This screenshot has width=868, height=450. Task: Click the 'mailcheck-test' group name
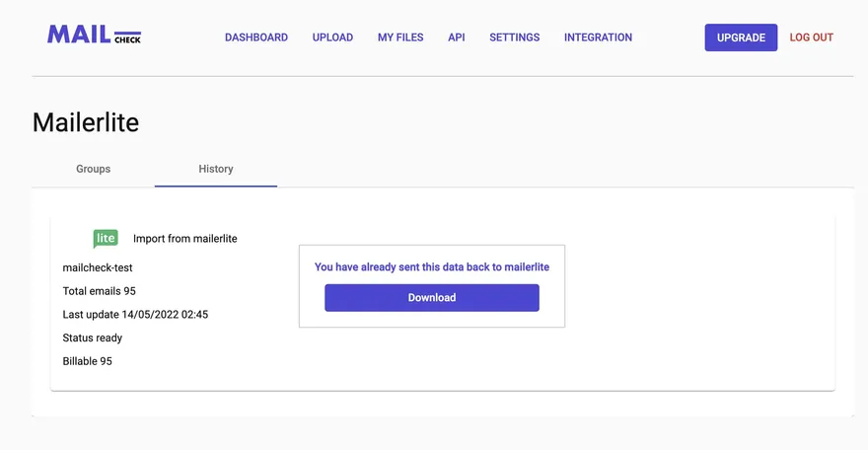(98, 267)
